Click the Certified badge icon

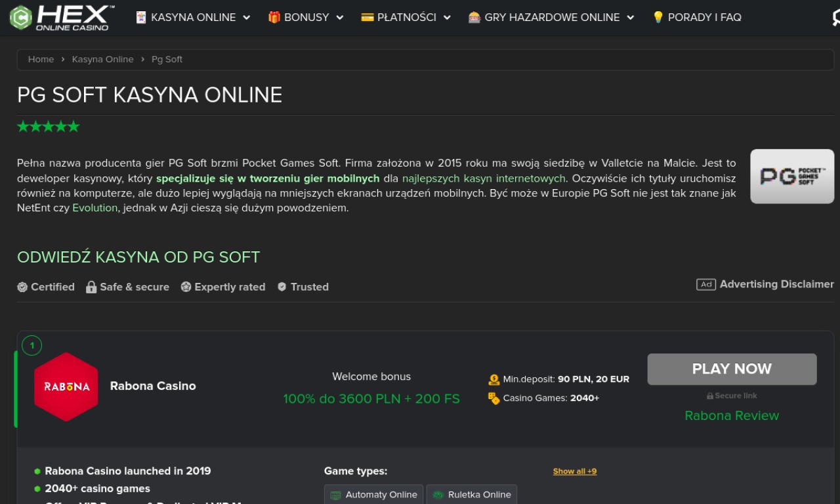(x=22, y=287)
